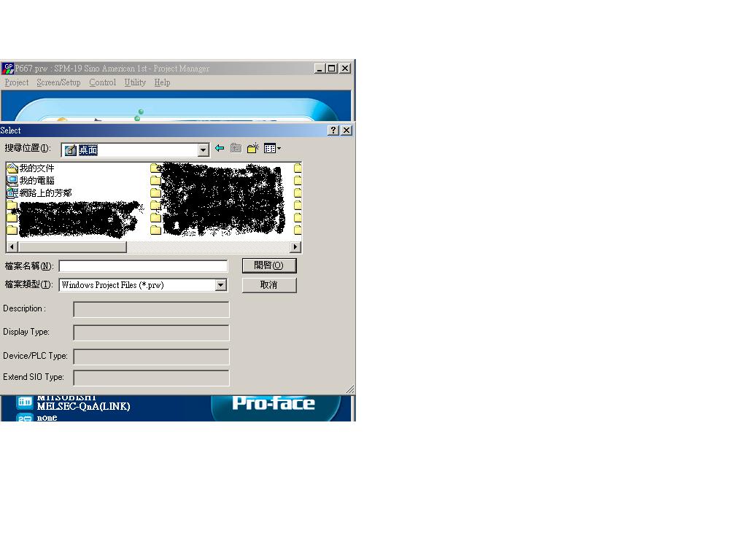Click in the 檔案名稱 file name field
The width and height of the screenshot is (747, 560).
pos(143,266)
